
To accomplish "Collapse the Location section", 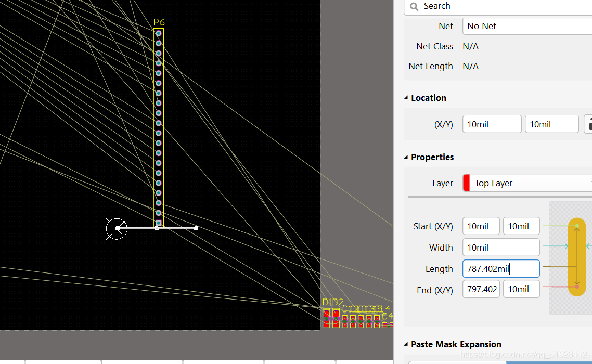I will click(406, 98).
